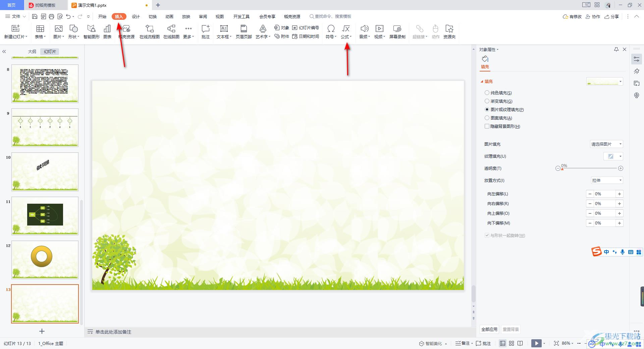Insert WordArt (艺术字)

(x=263, y=32)
